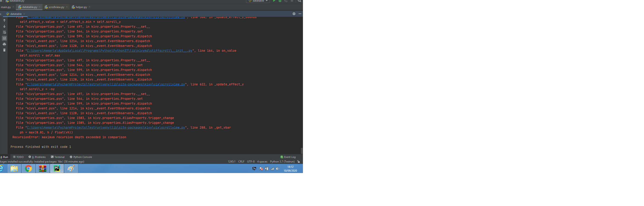Jump up the stack trace with up arrow icon
Image resolution: width=644 pixels, height=206 pixels.
click(x=4, y=20)
